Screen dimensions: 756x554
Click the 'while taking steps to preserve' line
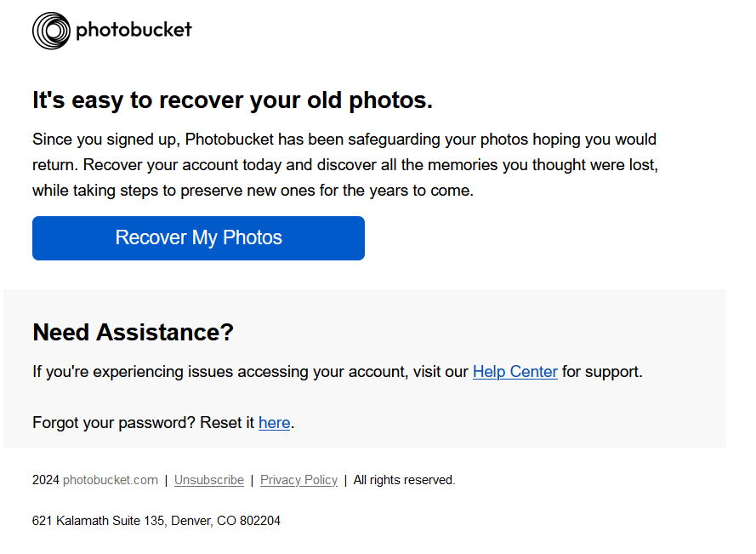pos(253,191)
